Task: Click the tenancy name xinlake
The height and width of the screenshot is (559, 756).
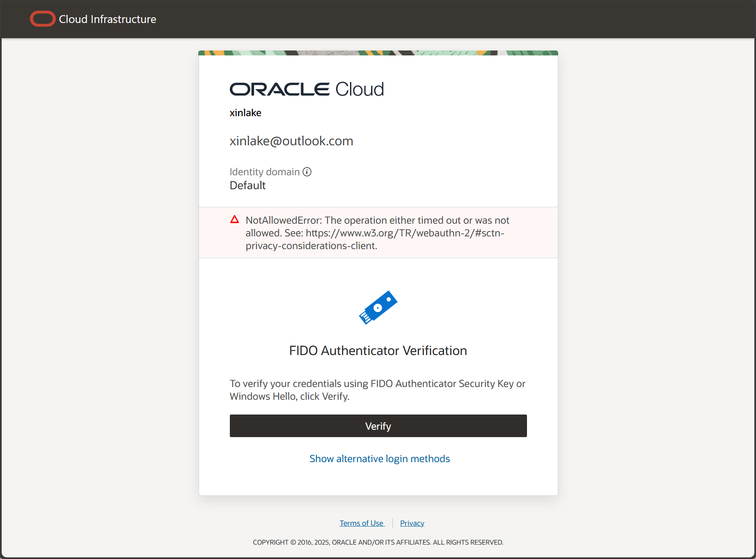Action: pos(245,113)
